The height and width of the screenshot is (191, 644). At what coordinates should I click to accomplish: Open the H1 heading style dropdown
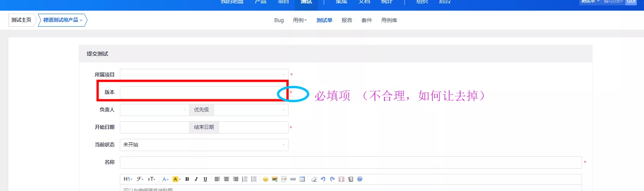coord(128,179)
